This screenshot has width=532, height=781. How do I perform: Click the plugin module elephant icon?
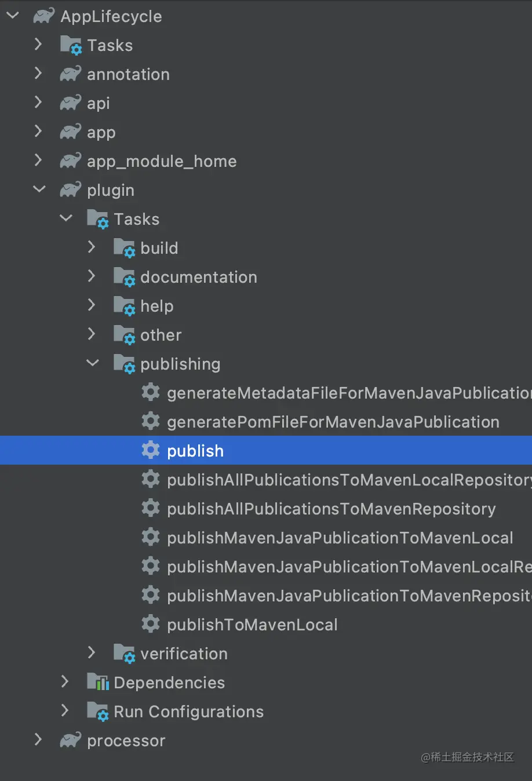[x=71, y=189]
